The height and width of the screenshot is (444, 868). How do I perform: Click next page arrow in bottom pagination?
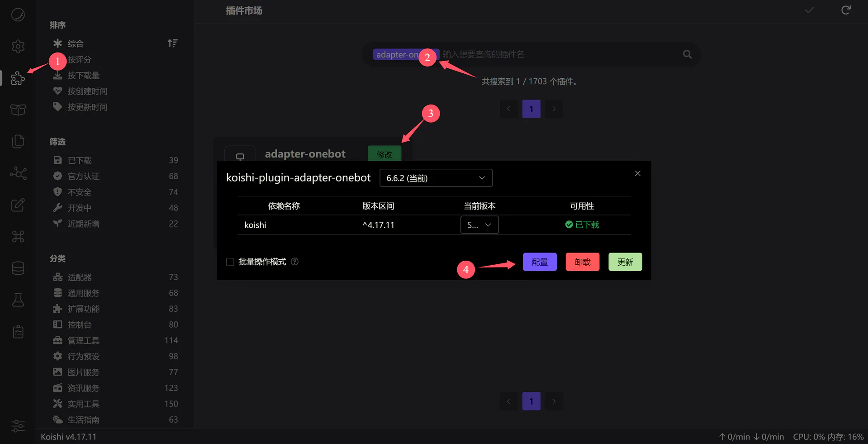coord(554,401)
